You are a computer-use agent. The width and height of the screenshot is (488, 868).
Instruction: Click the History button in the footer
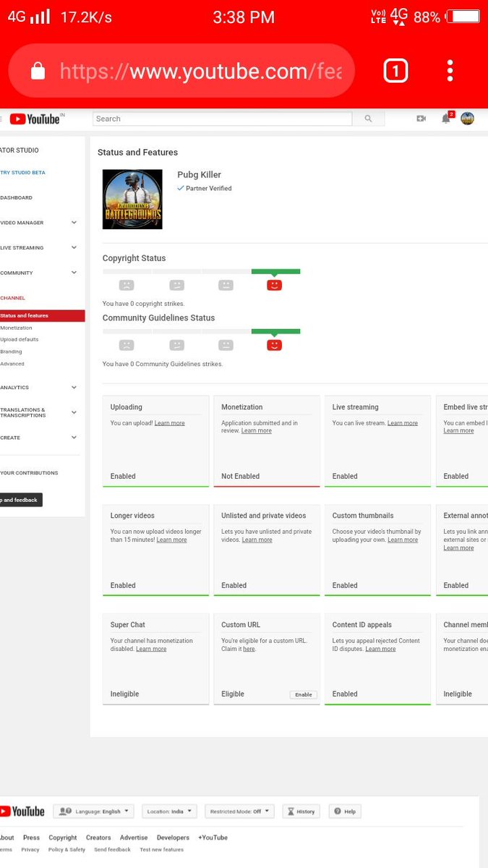click(301, 812)
